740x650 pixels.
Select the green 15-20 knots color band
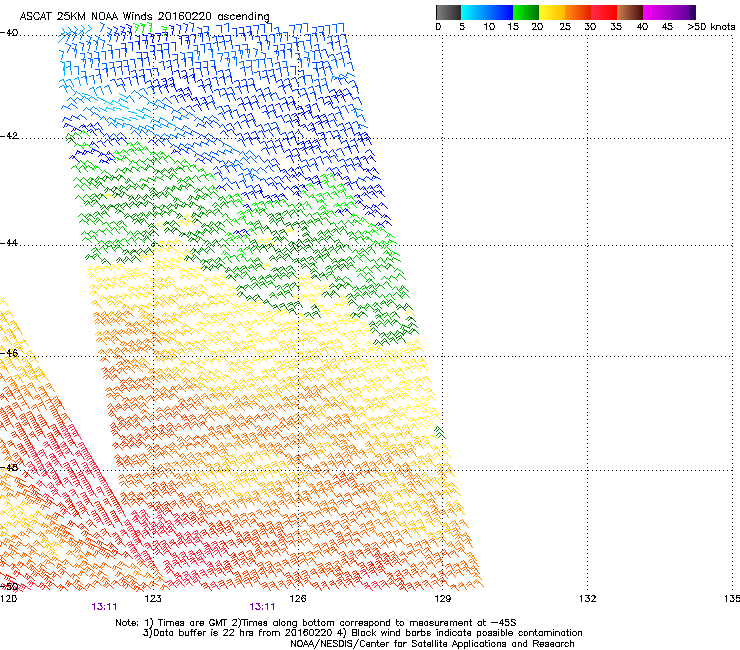click(526, 12)
